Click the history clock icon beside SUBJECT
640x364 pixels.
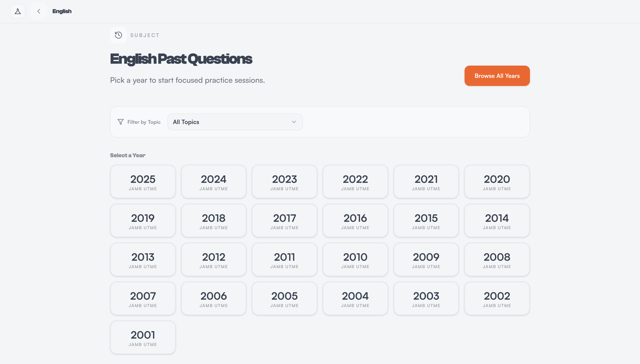(119, 35)
